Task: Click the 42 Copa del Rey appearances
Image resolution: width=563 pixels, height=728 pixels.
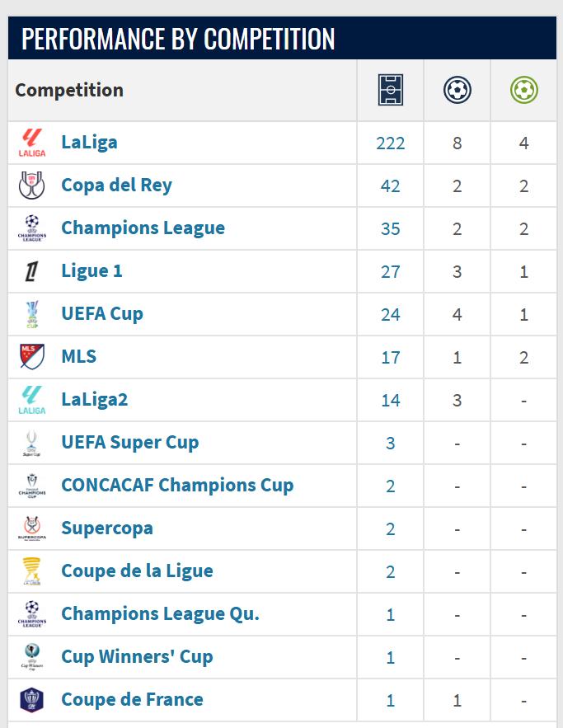Action: [390, 186]
